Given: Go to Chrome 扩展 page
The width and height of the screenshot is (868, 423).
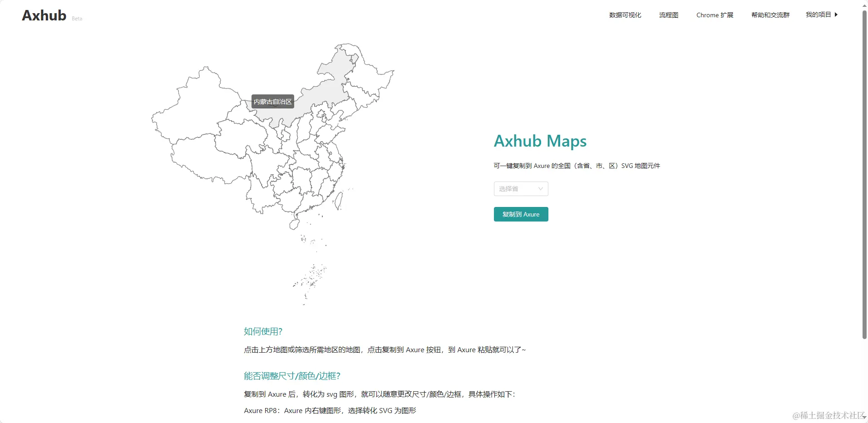Looking at the screenshot, I should pos(715,15).
